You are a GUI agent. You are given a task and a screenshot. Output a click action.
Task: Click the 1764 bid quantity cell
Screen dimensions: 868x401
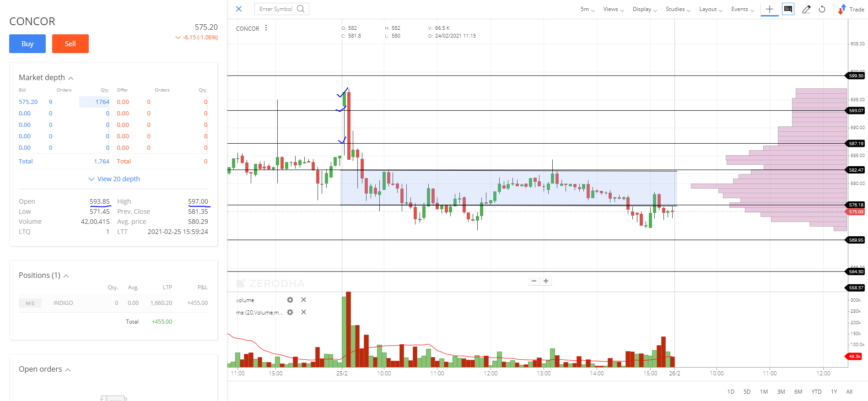click(x=95, y=102)
